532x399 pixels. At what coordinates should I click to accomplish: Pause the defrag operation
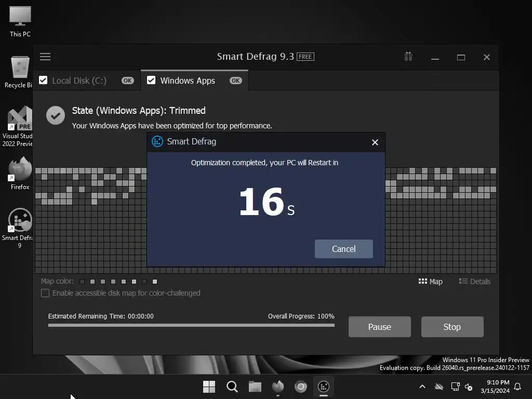point(380,327)
